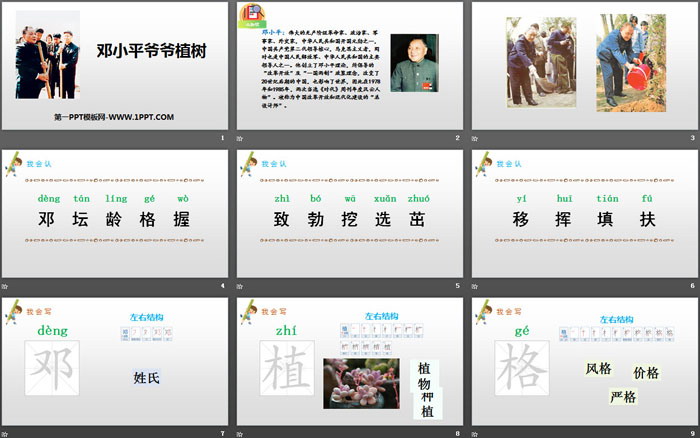Click the animation star icon under slide 7
This screenshot has height=438, width=700.
coord(5,434)
